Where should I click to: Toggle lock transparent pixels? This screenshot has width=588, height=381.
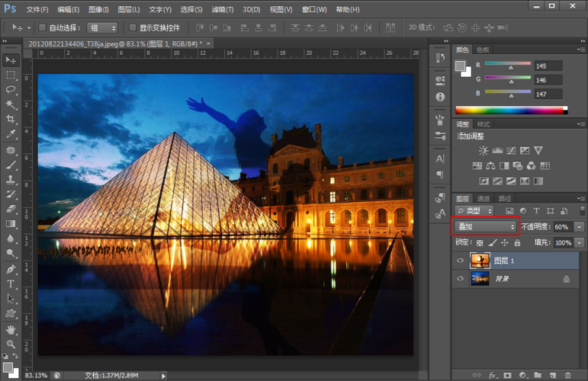point(480,243)
